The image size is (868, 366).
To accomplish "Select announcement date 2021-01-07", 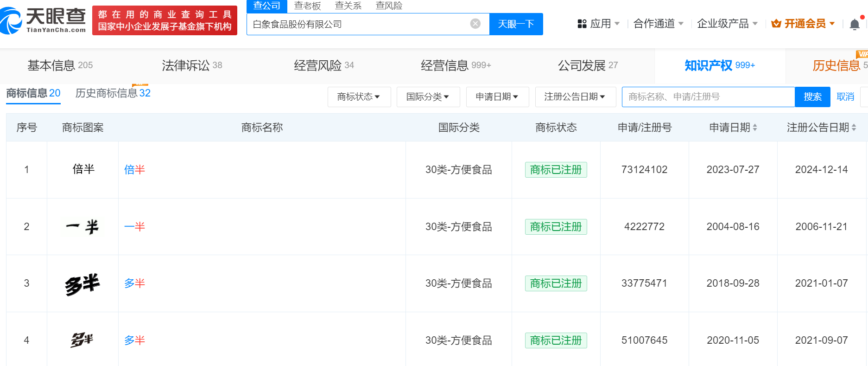I will pyautogui.click(x=822, y=283).
